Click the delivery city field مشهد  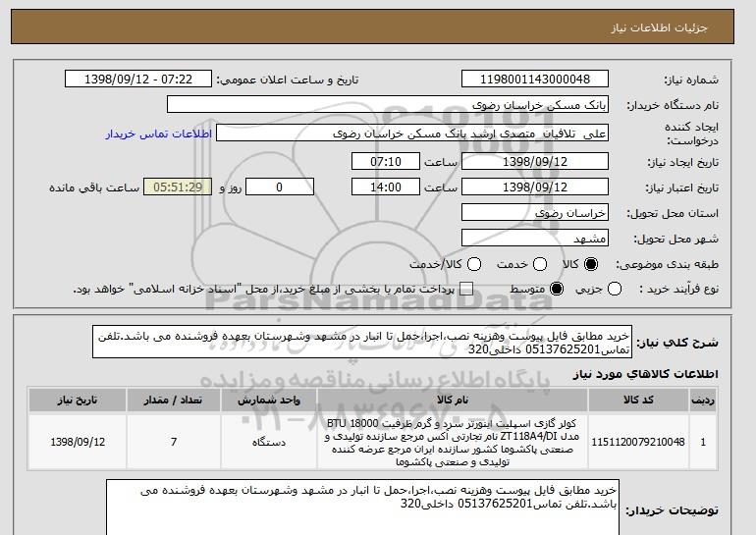tap(535, 239)
